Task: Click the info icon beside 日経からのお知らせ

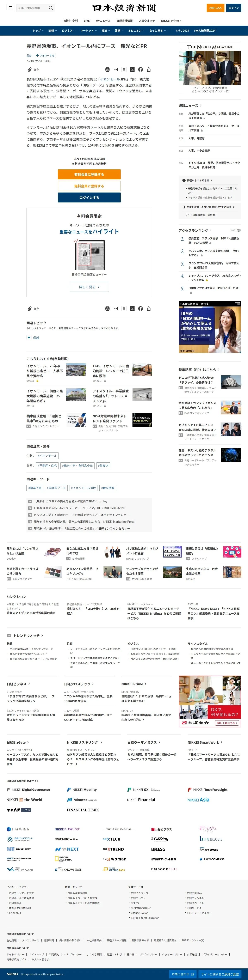Action: [x=184, y=180]
